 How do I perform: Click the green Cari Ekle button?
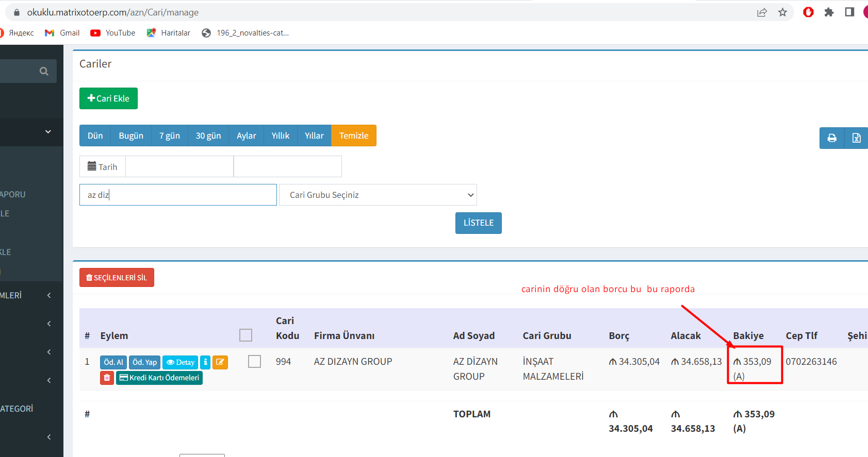click(x=108, y=98)
